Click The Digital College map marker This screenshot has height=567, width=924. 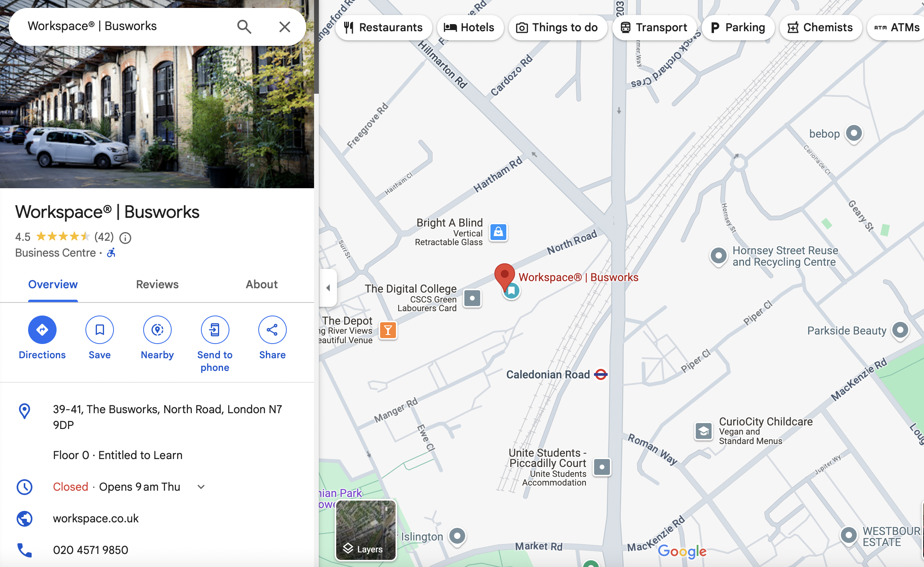tap(472, 298)
